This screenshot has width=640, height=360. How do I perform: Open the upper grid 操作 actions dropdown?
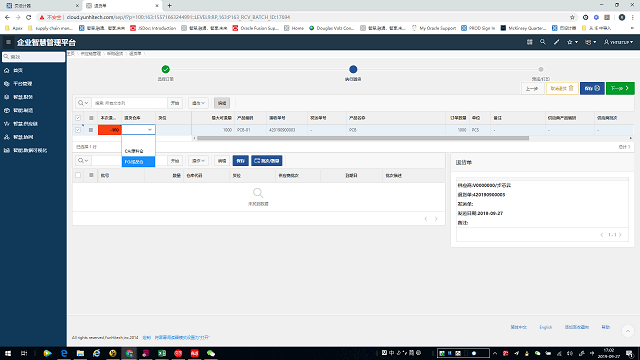point(198,103)
